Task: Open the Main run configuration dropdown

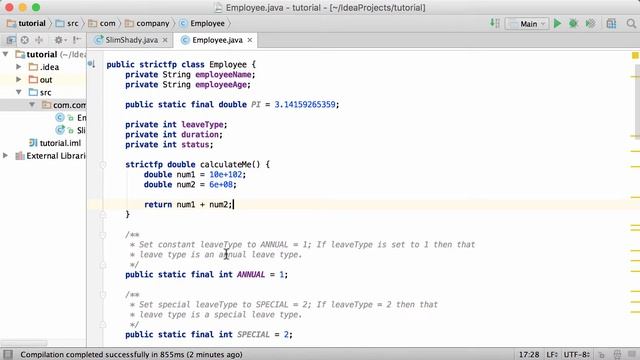Action: [x=527, y=24]
